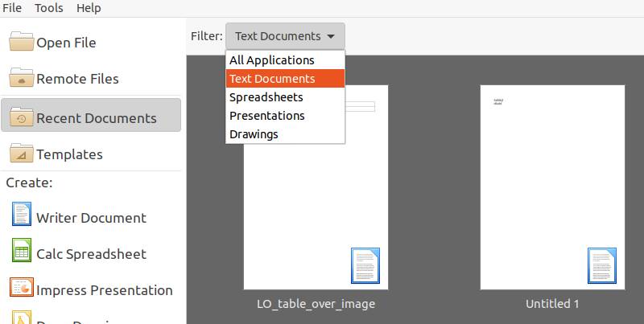This screenshot has width=644, height=324.
Task: Choose Spreadsheets from the filter list
Action: 285,97
